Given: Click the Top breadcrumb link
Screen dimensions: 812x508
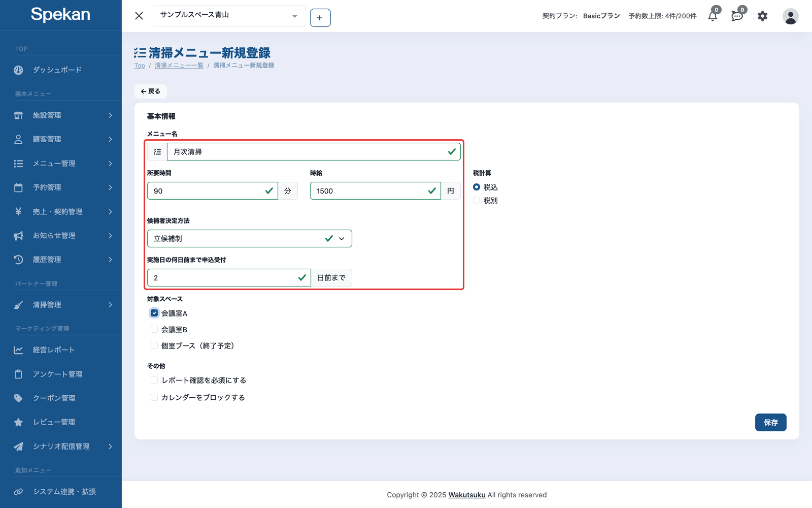Looking at the screenshot, I should tap(140, 66).
